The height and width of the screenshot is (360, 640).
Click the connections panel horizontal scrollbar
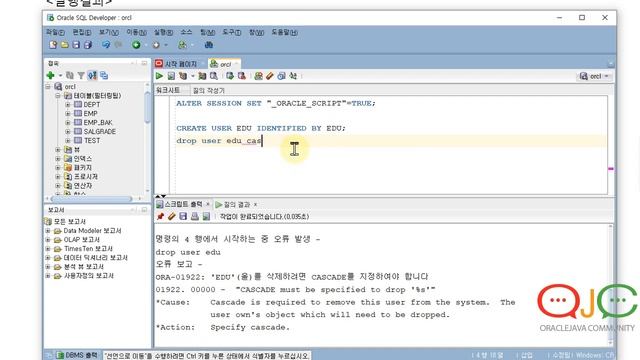pos(91,199)
